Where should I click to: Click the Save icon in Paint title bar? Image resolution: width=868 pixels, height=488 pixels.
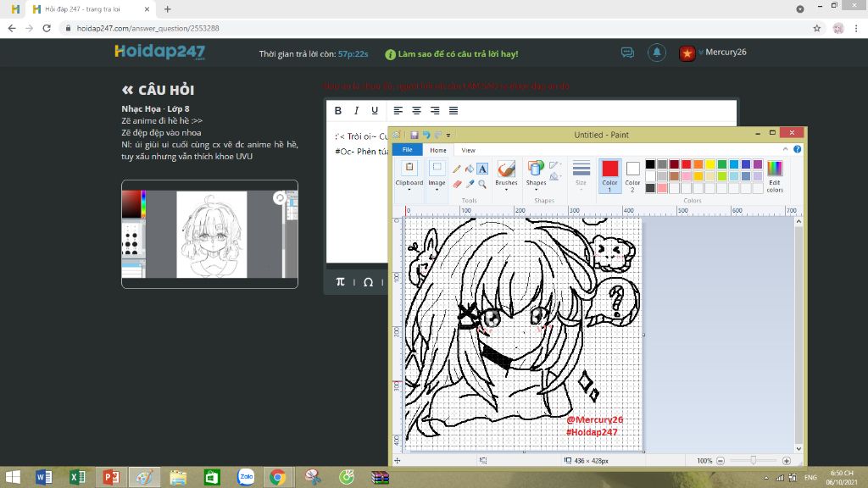point(414,135)
